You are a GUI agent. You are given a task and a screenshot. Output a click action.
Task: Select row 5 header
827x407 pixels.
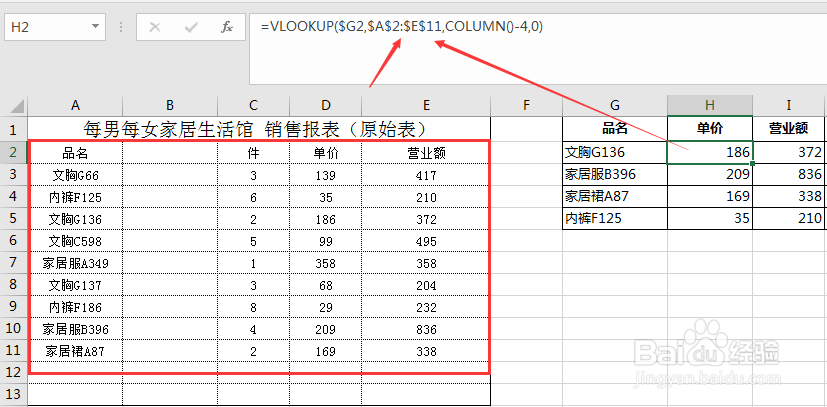[x=13, y=219]
